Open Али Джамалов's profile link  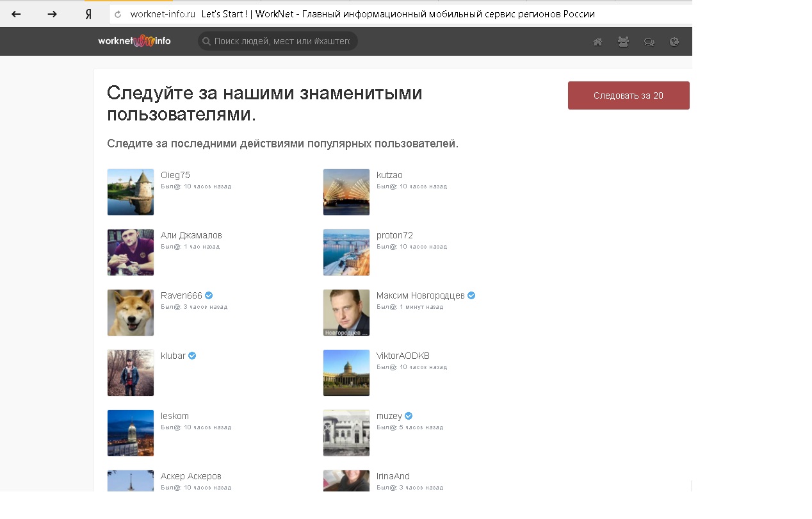click(x=191, y=235)
